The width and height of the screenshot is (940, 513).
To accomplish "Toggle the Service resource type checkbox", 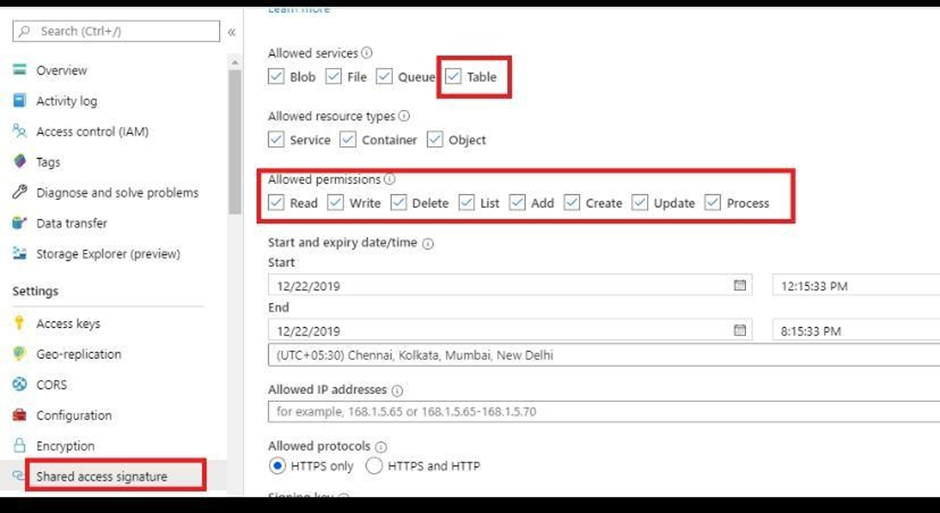I will [276, 140].
